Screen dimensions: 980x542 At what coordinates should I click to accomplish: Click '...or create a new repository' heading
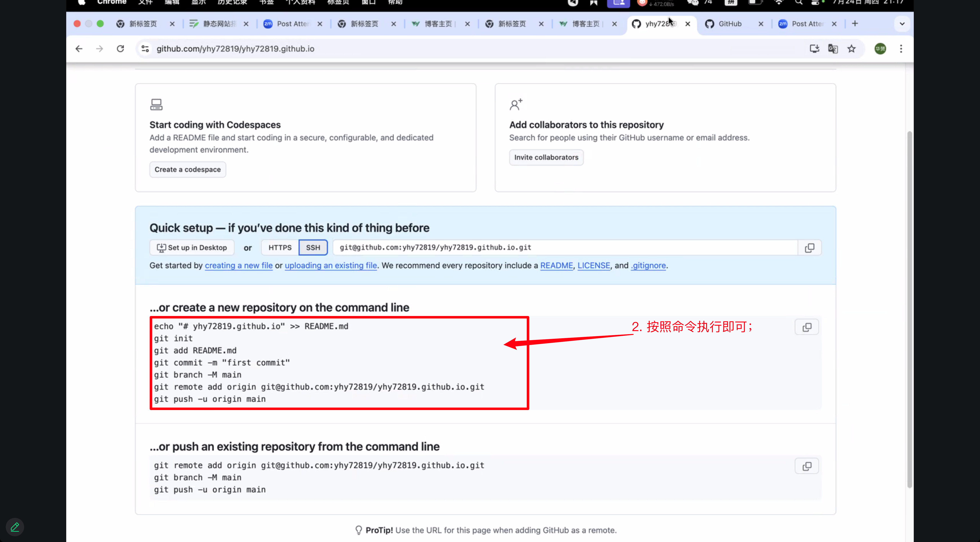[279, 308]
